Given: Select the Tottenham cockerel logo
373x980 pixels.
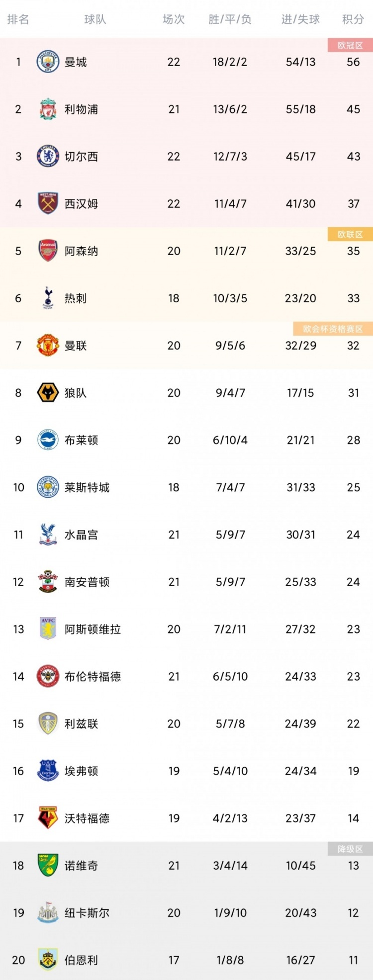Looking at the screenshot, I should 48,298.
